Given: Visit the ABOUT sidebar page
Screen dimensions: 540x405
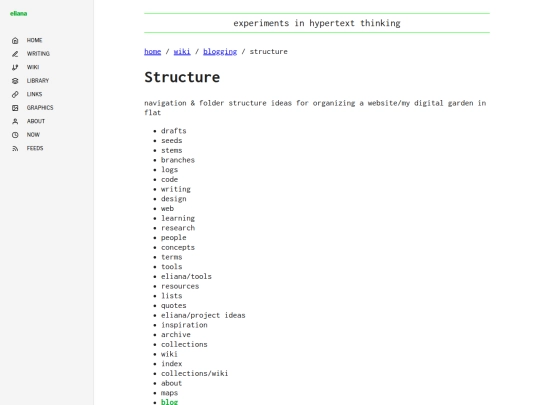Looking at the screenshot, I should pyautogui.click(x=36, y=121).
